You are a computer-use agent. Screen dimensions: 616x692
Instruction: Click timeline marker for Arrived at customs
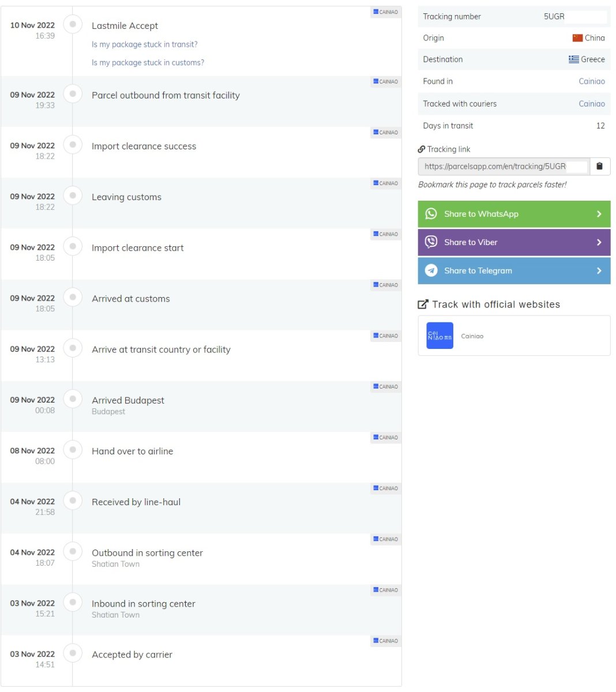click(73, 297)
